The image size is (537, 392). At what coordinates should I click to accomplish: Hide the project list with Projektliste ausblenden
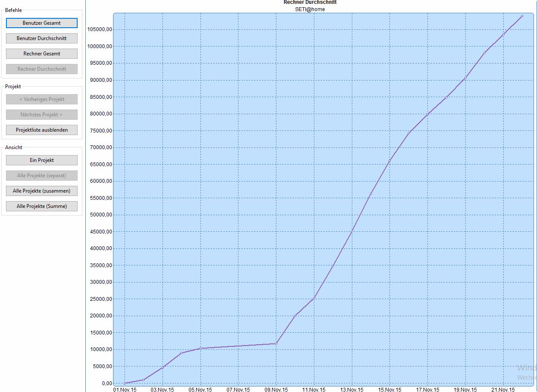(42, 130)
